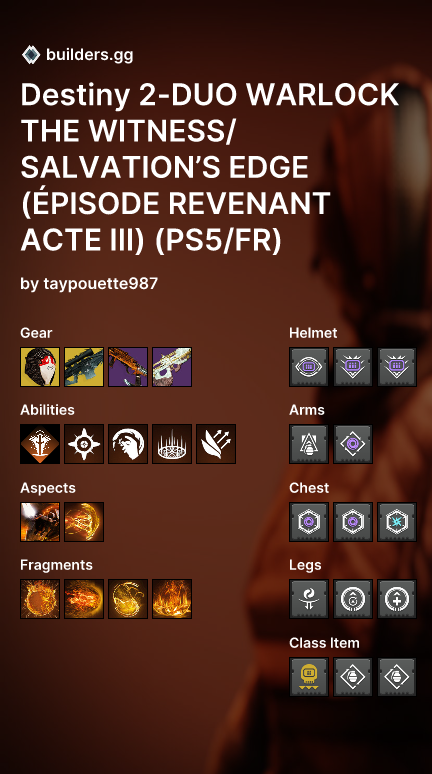Viewport: 432px width, 774px height.
Task: Open the exotic helmet gear icon
Action: pos(40,367)
